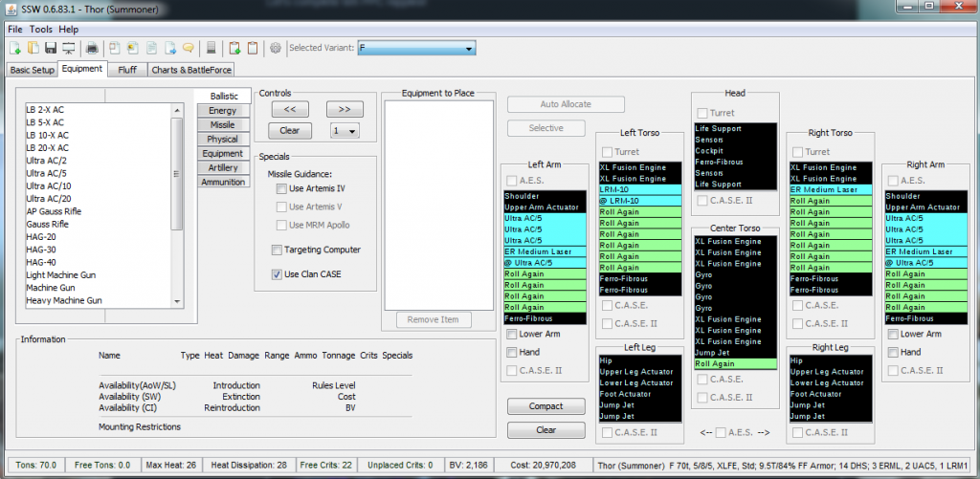This screenshot has width=980, height=479.
Task: Click the clipboard icon with green arrow
Action: pos(234,48)
